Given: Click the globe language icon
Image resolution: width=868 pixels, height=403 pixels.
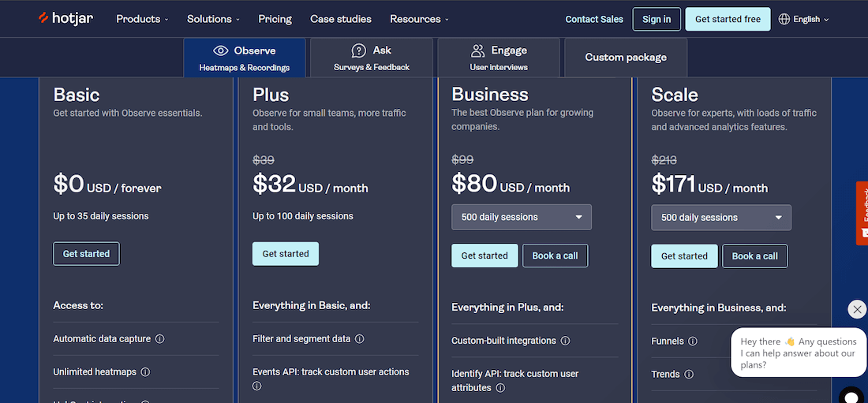Looking at the screenshot, I should [x=784, y=19].
